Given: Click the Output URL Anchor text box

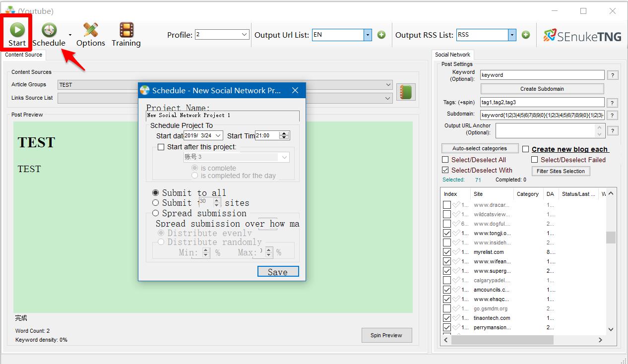Looking at the screenshot, I should (x=546, y=131).
